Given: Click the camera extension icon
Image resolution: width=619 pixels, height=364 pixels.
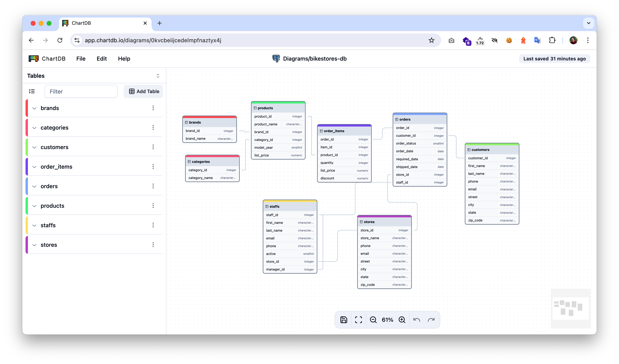Looking at the screenshot, I should (x=451, y=40).
